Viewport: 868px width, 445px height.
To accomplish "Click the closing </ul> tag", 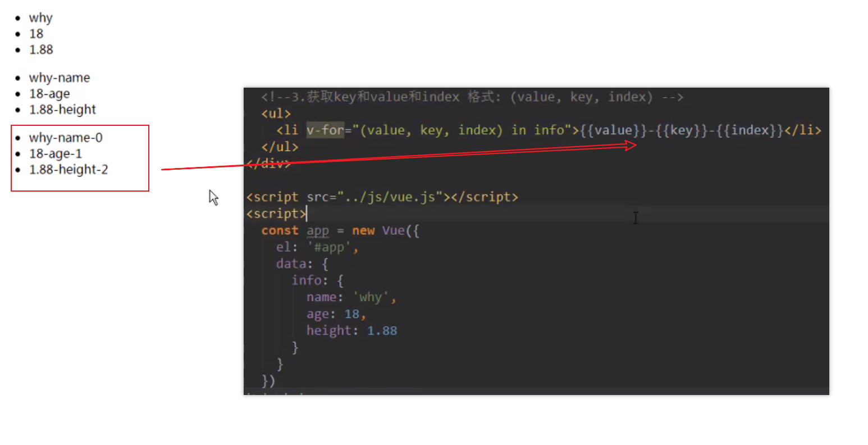I will pos(280,147).
